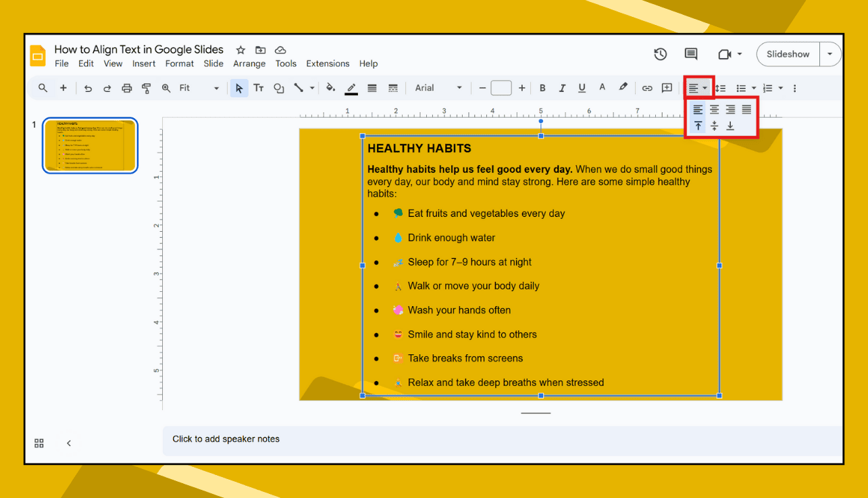Click the Align bottom icon

730,126
